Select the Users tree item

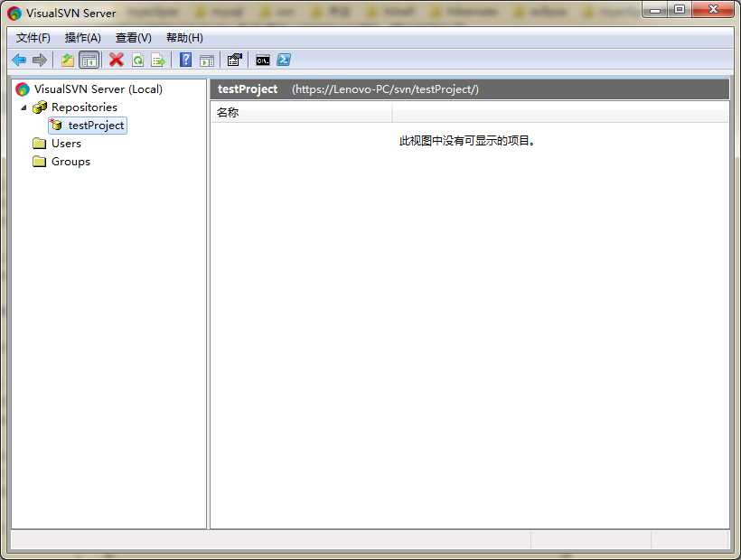click(x=66, y=143)
